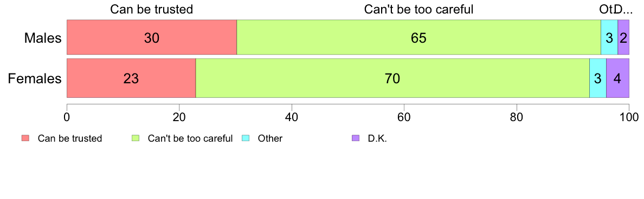Click the 'Males' row label
Image resolution: width=644 pixels, height=199 pixels.
[43, 38]
